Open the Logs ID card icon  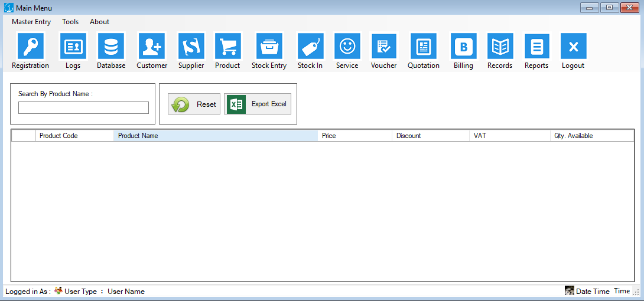73,46
